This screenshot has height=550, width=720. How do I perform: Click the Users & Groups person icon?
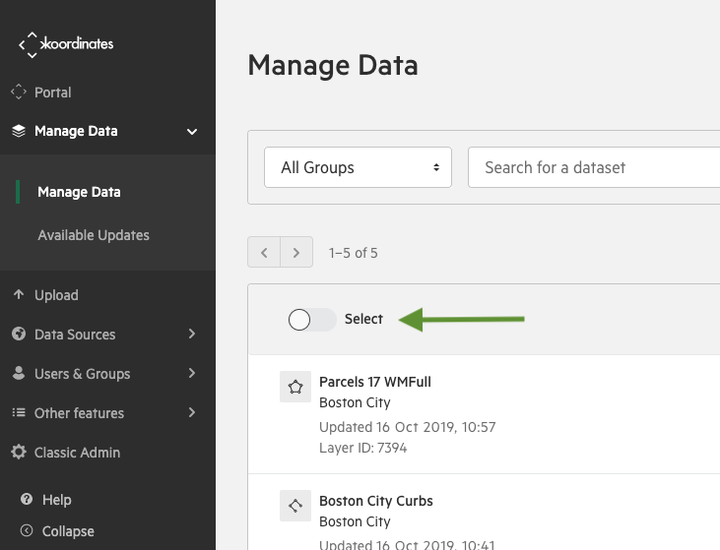(x=18, y=373)
